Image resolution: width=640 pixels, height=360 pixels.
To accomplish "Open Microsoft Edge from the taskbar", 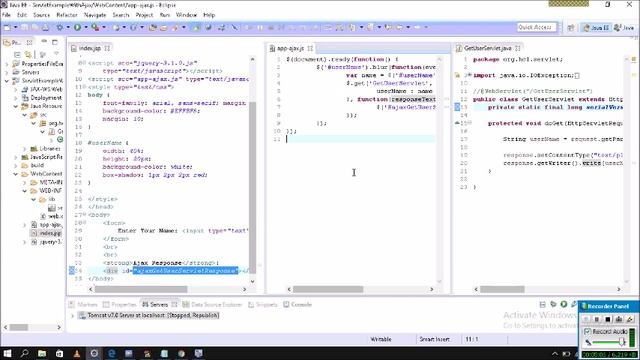I will (111, 353).
